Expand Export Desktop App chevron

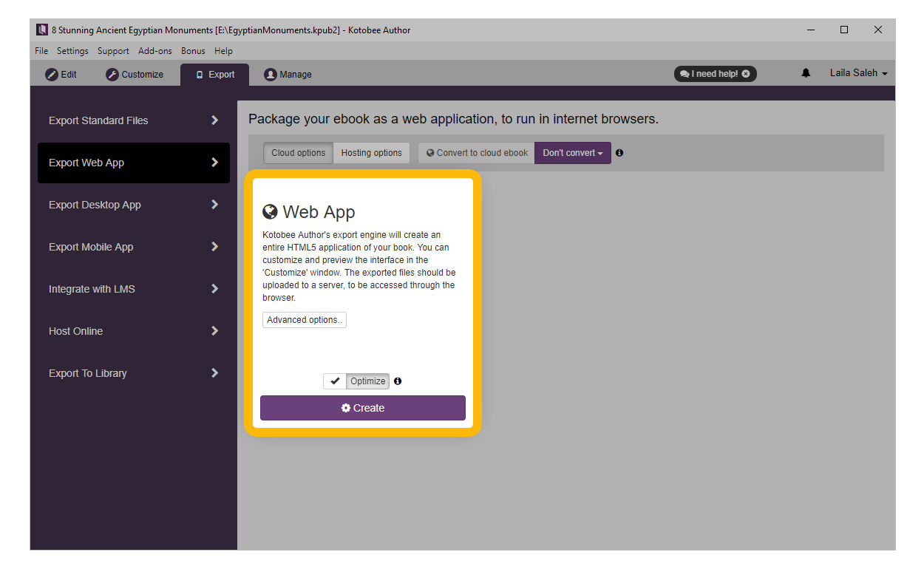(214, 205)
